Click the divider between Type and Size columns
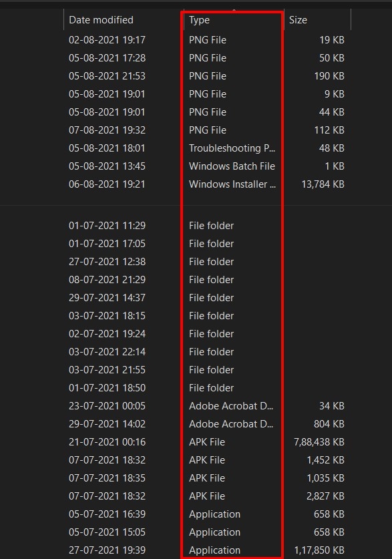Viewport: 392px width, 559px height. (286, 19)
